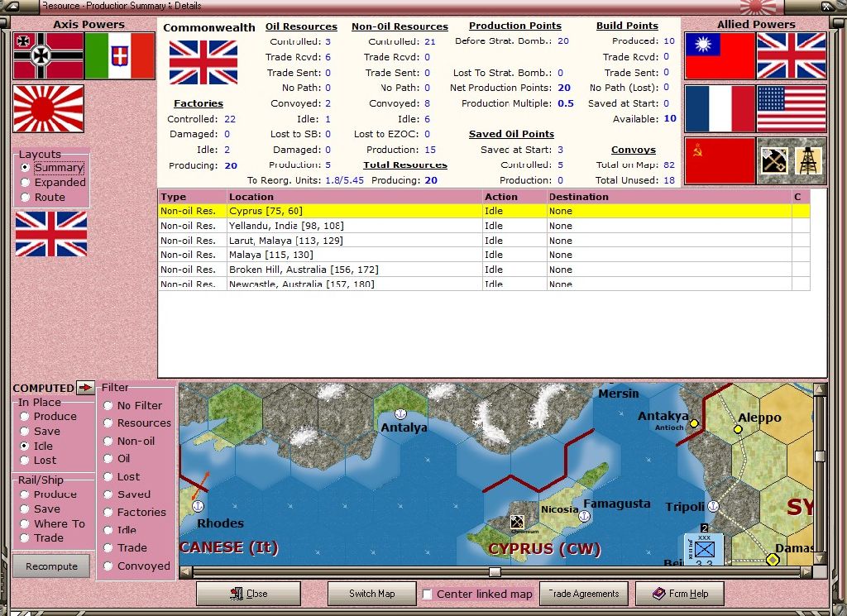Click the United States flag under Allied Powers
Viewport: 847px width, 616px height.
point(792,108)
